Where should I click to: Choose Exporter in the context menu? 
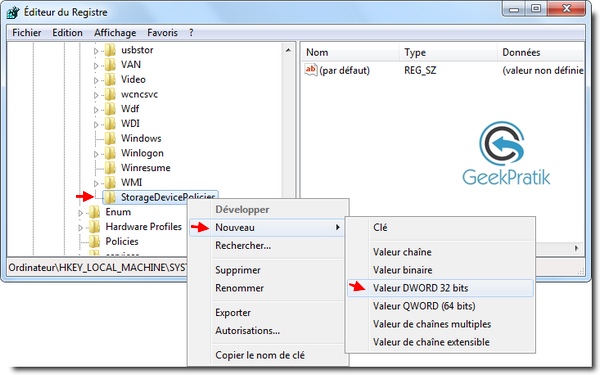click(x=266, y=312)
